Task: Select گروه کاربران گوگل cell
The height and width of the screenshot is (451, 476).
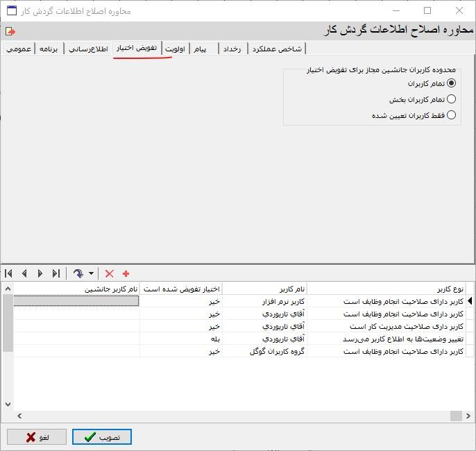Action: point(264,351)
